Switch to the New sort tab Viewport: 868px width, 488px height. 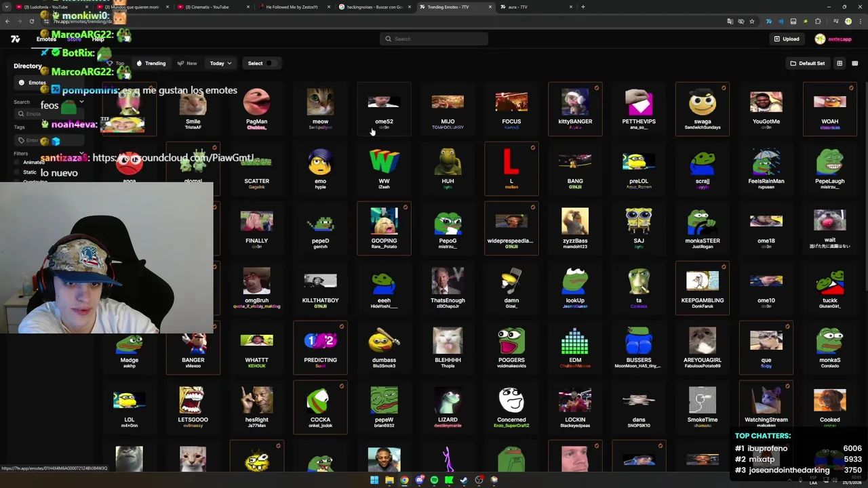187,63
